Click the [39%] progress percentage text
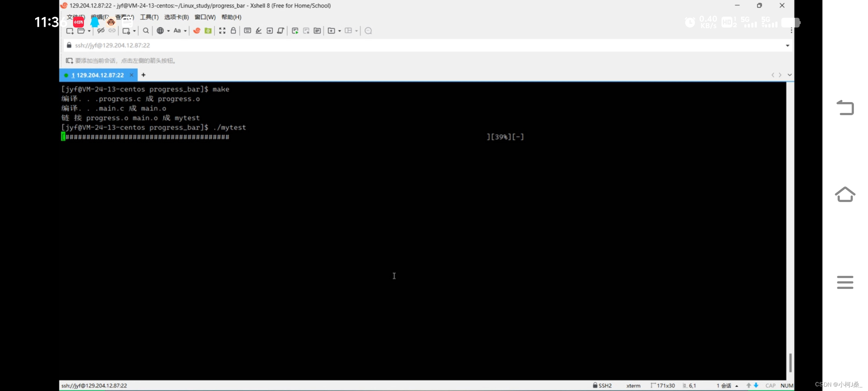 click(x=501, y=137)
